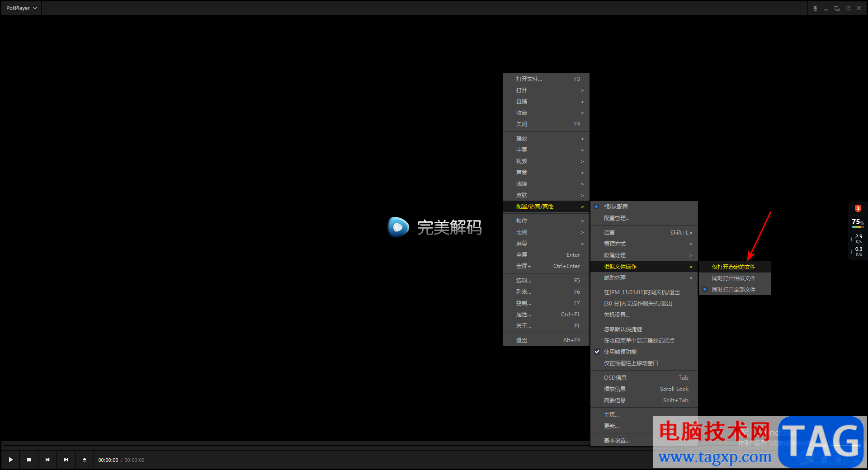Open 属性... Ctrl+F1 entry

pyautogui.click(x=546, y=314)
